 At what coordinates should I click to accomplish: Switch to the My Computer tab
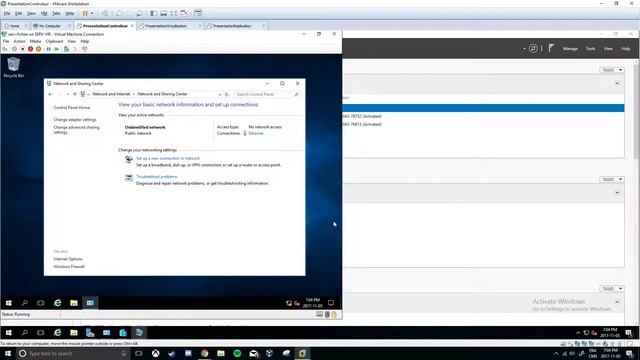(50, 26)
